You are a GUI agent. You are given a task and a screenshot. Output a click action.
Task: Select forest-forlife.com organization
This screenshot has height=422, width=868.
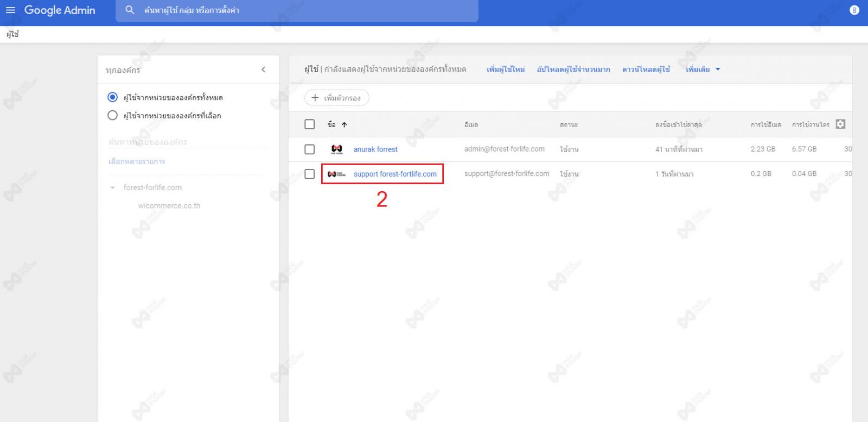tap(152, 187)
